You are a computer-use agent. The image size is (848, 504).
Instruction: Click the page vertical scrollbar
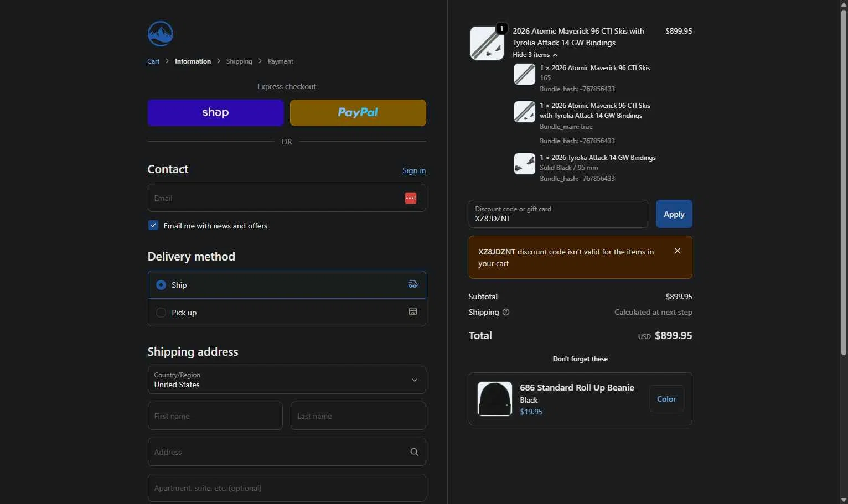844,183
